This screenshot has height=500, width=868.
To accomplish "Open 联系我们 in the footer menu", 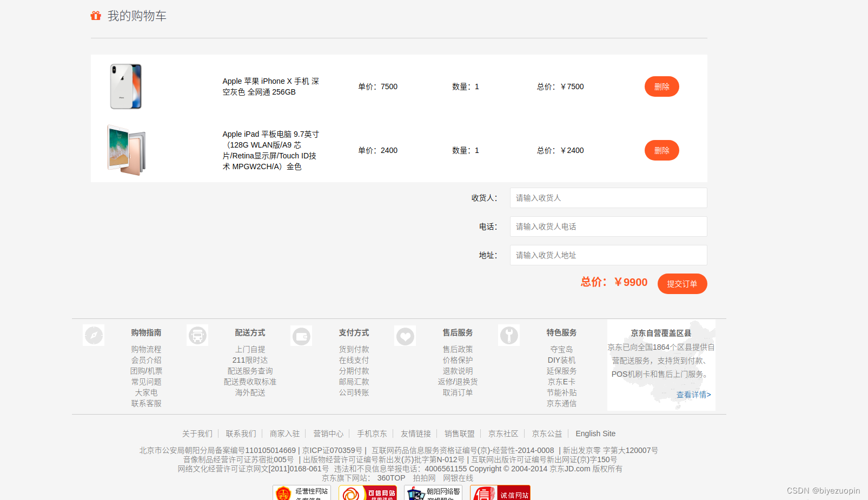I will pyautogui.click(x=241, y=434).
